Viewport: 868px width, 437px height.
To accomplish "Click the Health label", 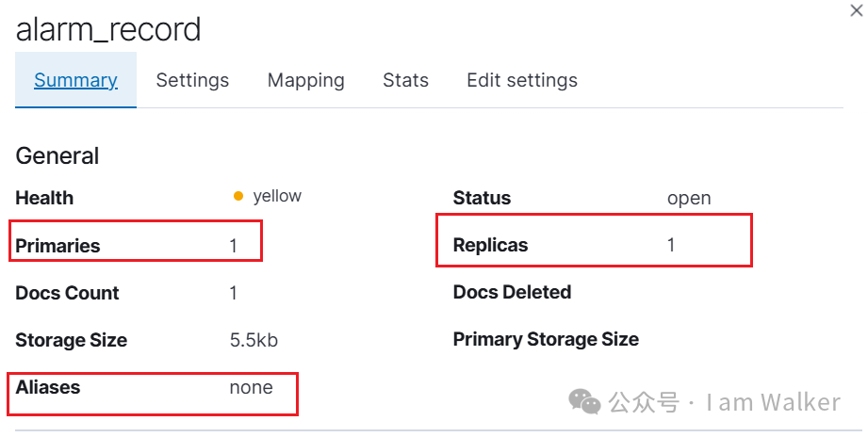I will (44, 198).
